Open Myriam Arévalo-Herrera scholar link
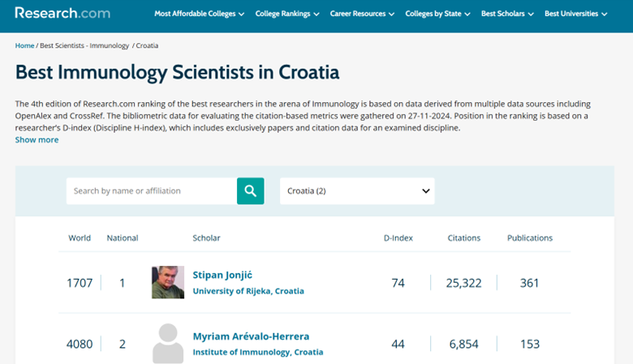 251,336
